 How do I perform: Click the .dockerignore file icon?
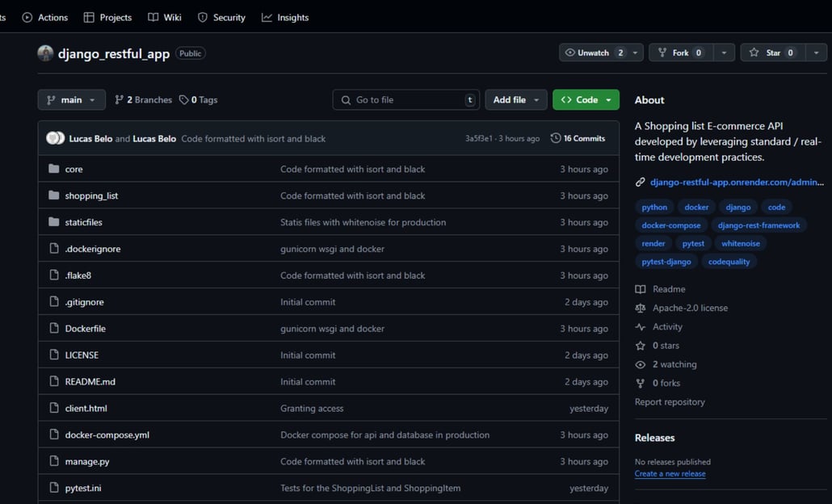pyautogui.click(x=53, y=248)
